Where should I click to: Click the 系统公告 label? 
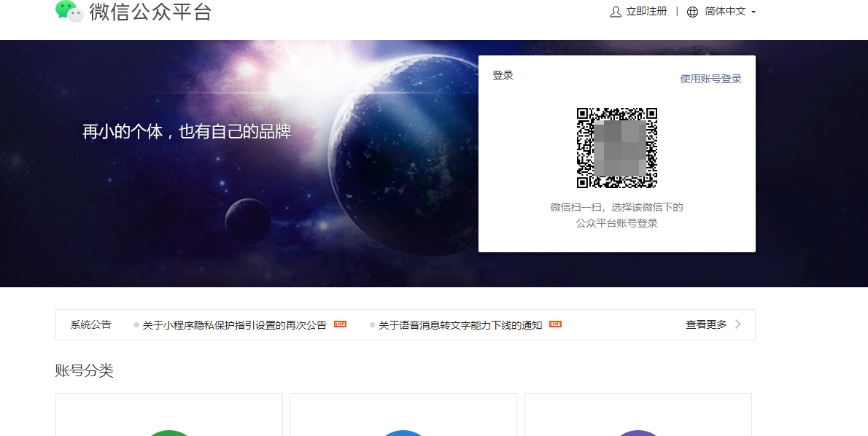(90, 324)
